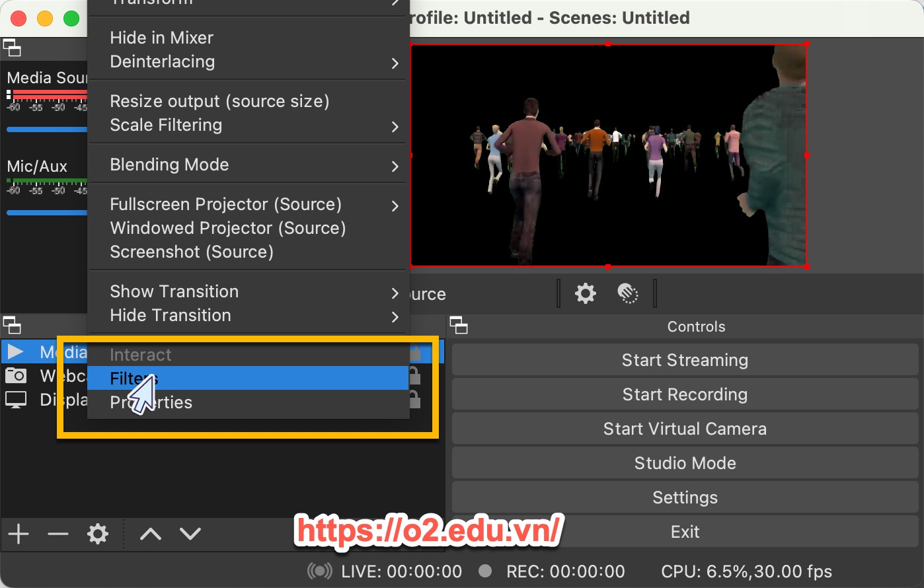Undock the Controls panel icon
Screen dimensions: 924x588
458,325
